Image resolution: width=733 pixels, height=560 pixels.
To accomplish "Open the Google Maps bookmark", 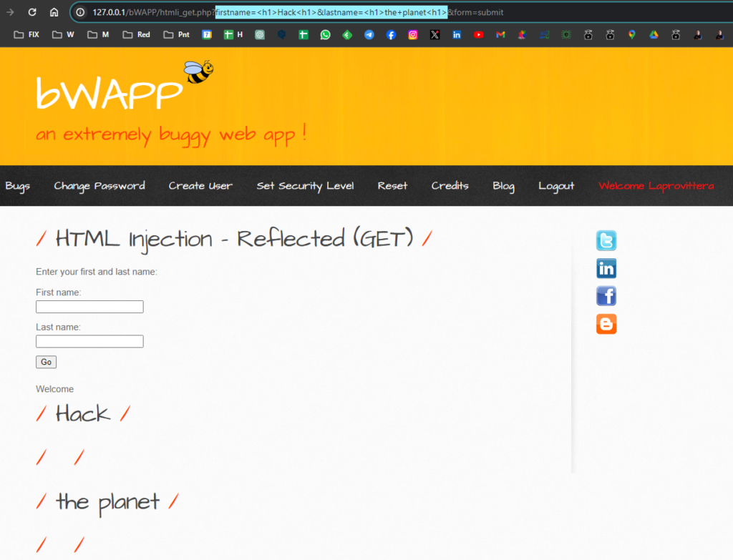I will click(632, 34).
